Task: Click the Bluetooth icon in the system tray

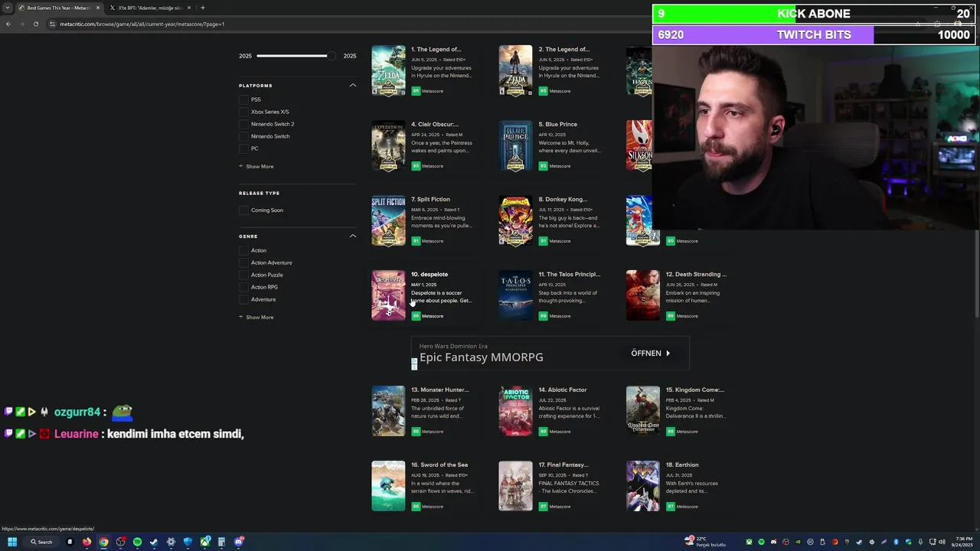Action: (x=896, y=542)
